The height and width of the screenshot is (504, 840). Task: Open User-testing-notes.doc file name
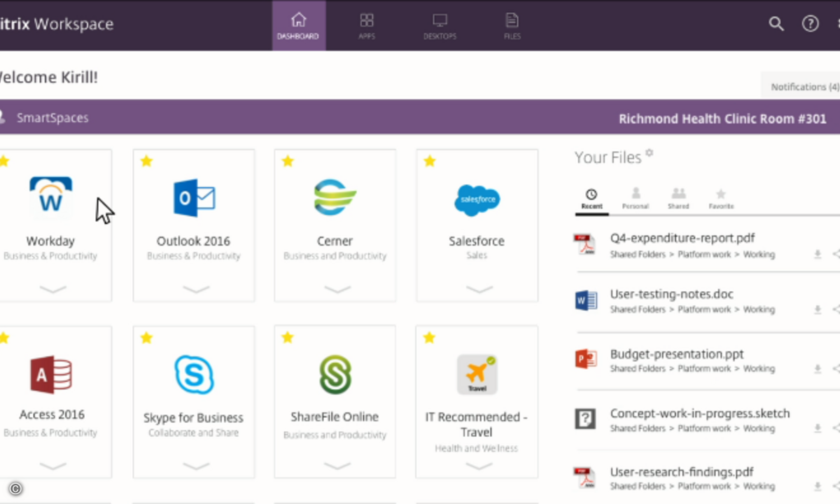click(671, 295)
